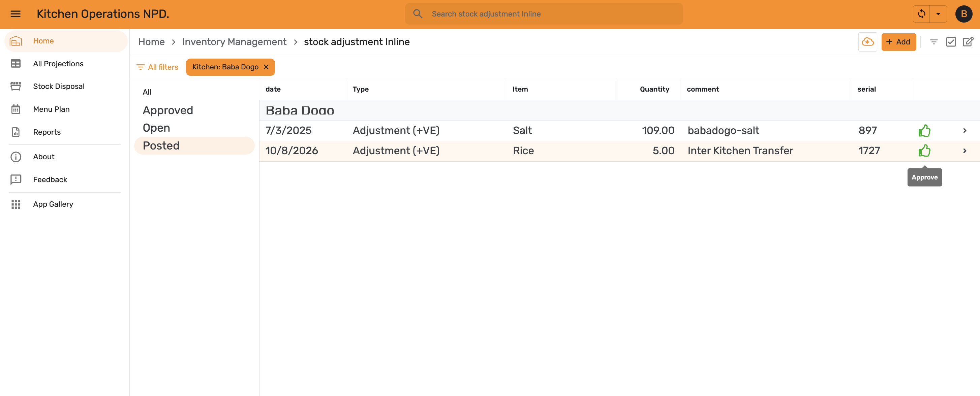980x396 pixels.
Task: Open the user profile avatar B
Action: point(963,14)
